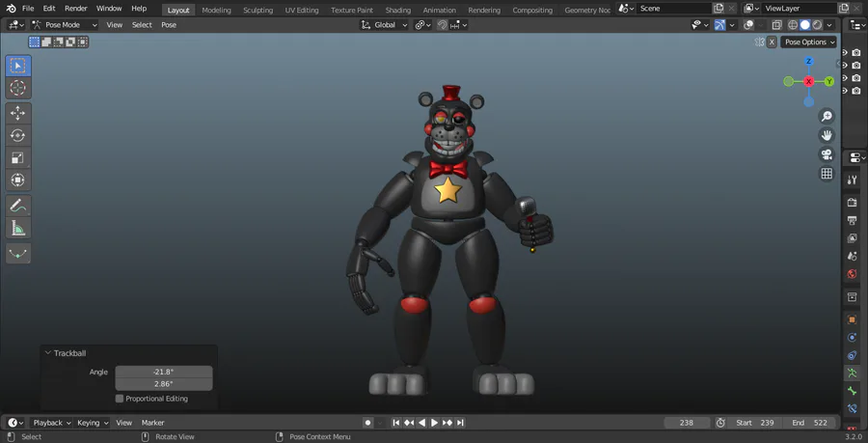Open the File menu
868x443 pixels.
pyautogui.click(x=28, y=9)
